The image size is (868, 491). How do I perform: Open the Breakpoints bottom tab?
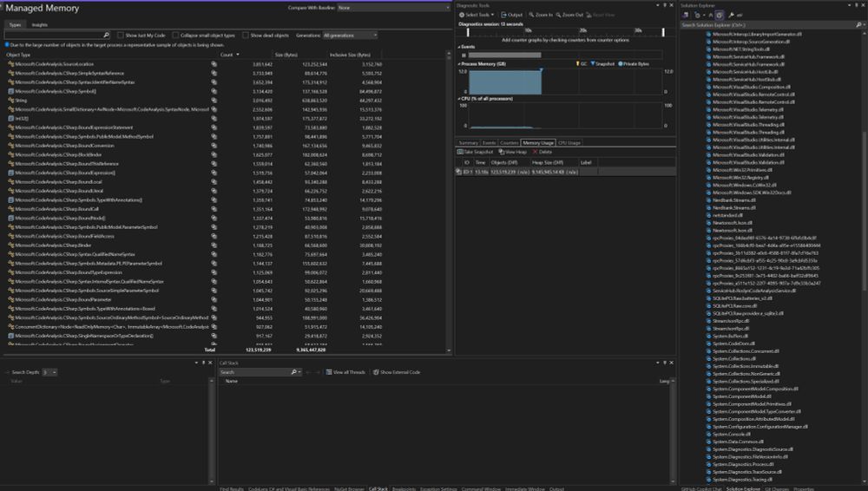(x=404, y=488)
